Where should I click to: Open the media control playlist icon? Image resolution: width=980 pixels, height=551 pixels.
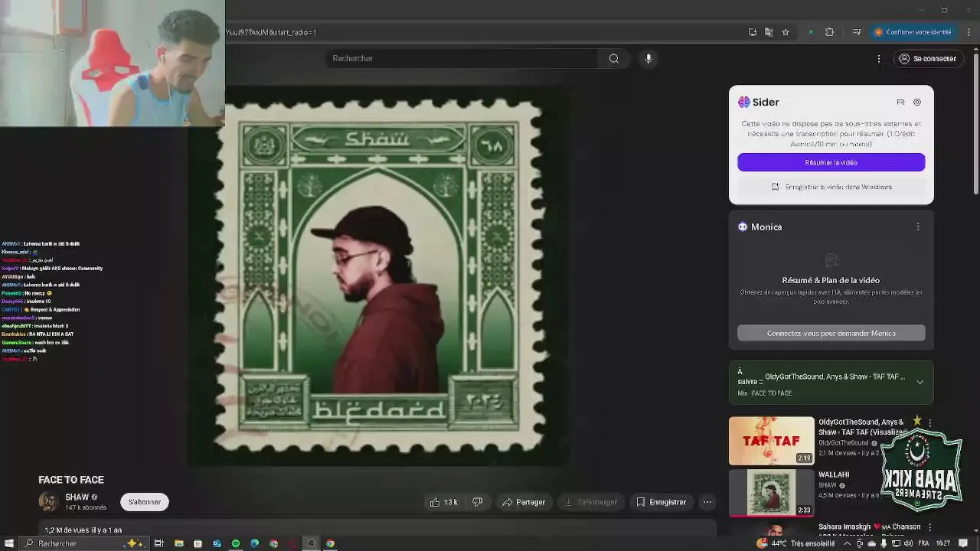tap(857, 32)
